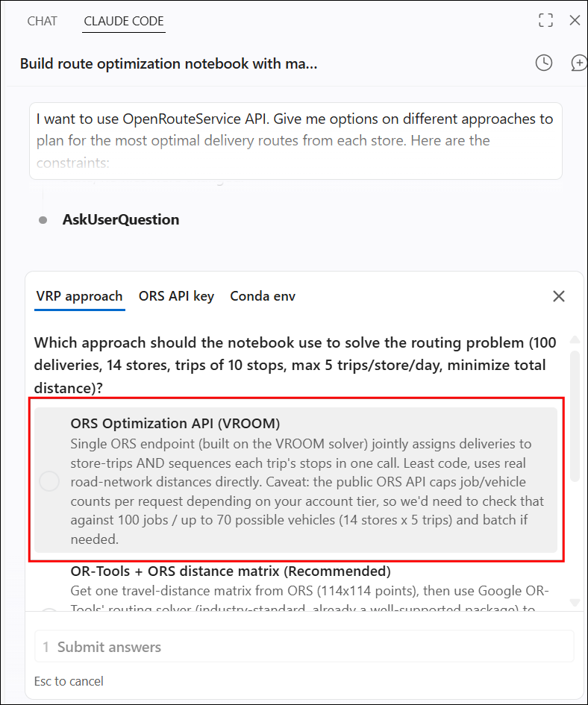The height and width of the screenshot is (705, 588).
Task: Switch to the CHAT tab
Action: (x=43, y=21)
